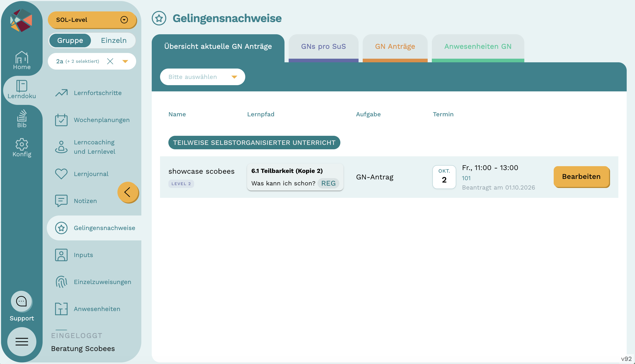
Task: Click the Lernpfad card 6.1 Teilbarkeit (Kopie 2)
Action: pyautogui.click(x=295, y=177)
